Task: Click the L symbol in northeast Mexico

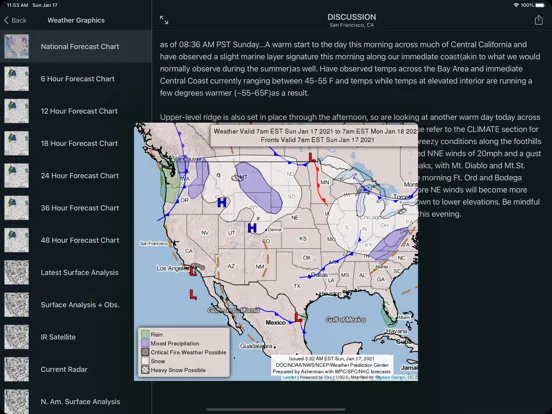Action: 298,318
